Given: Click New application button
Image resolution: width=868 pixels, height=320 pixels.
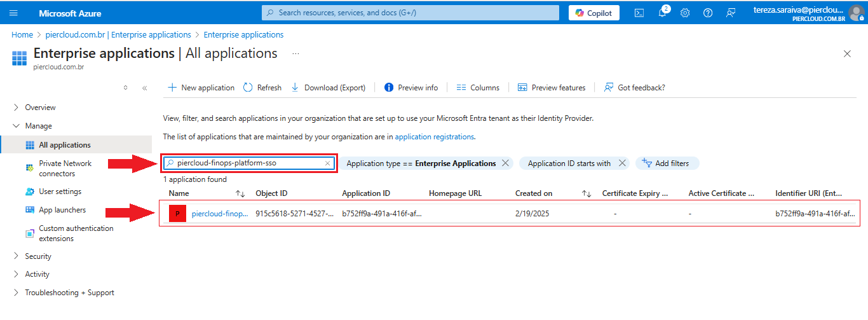Looking at the screenshot, I should pos(201,88).
